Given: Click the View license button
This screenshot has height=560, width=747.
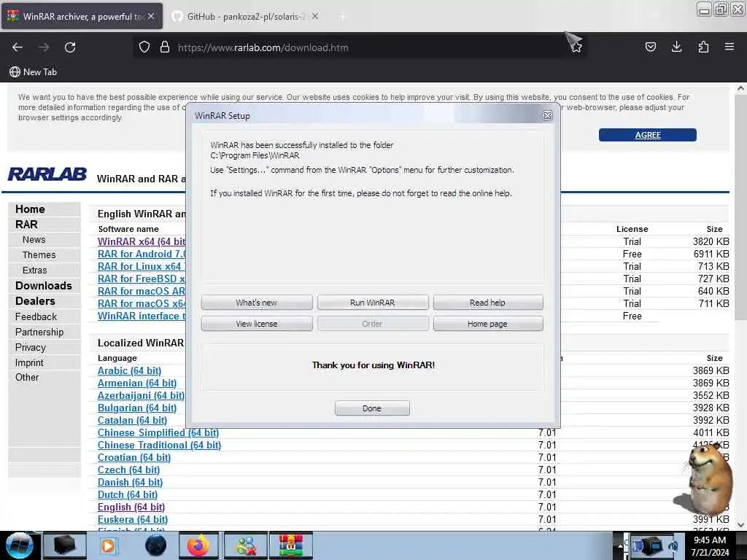Looking at the screenshot, I should pyautogui.click(x=257, y=324).
